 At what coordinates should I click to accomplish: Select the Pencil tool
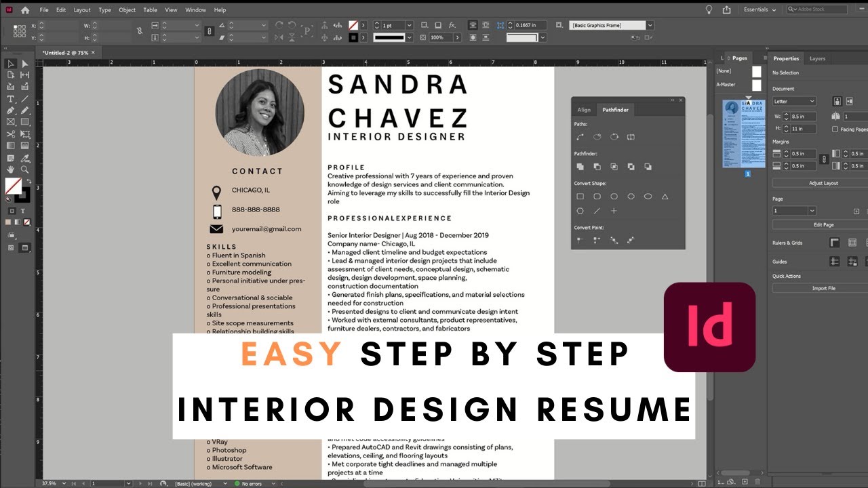[x=25, y=110]
